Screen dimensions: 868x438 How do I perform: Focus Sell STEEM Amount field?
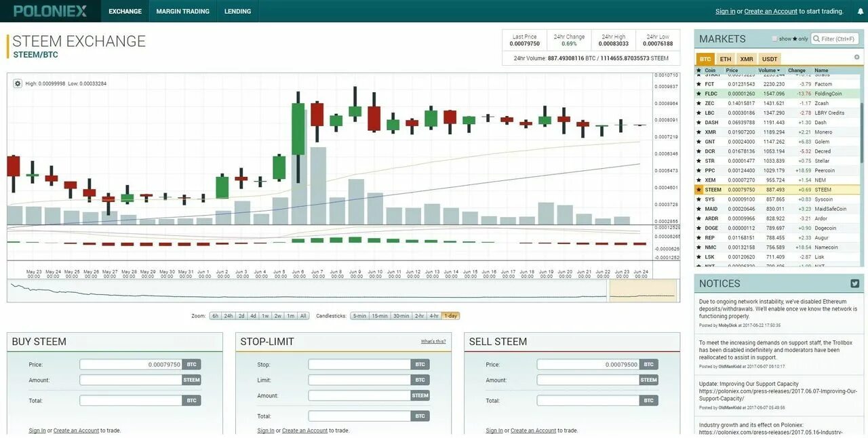pyautogui.click(x=588, y=380)
